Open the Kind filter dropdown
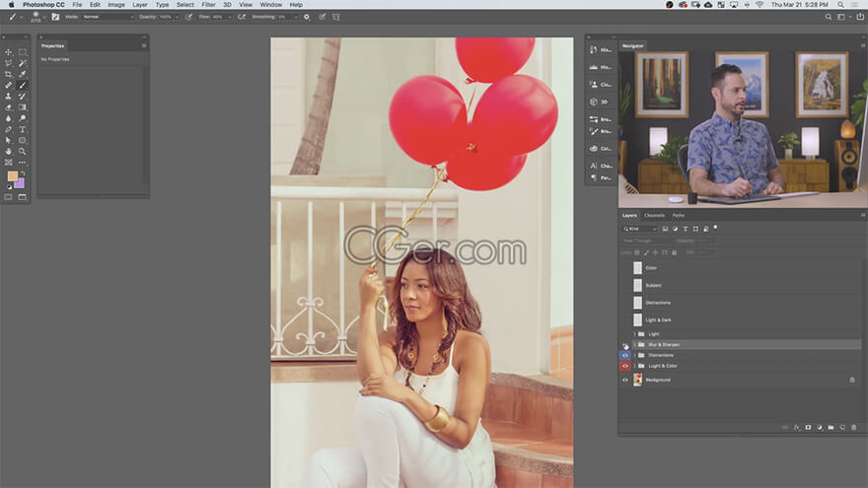 (x=640, y=229)
